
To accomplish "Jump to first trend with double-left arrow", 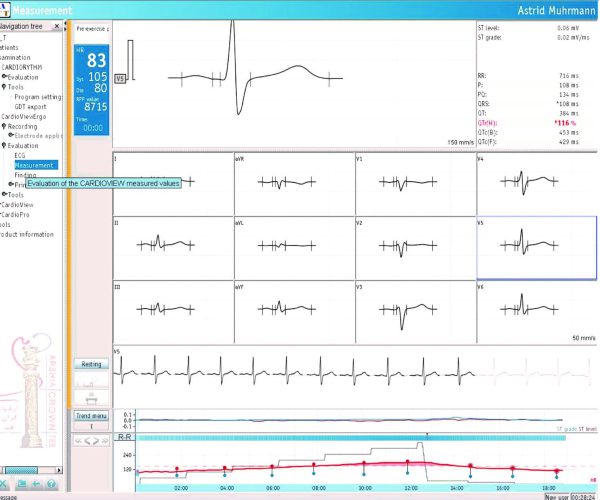I will tap(77, 439).
